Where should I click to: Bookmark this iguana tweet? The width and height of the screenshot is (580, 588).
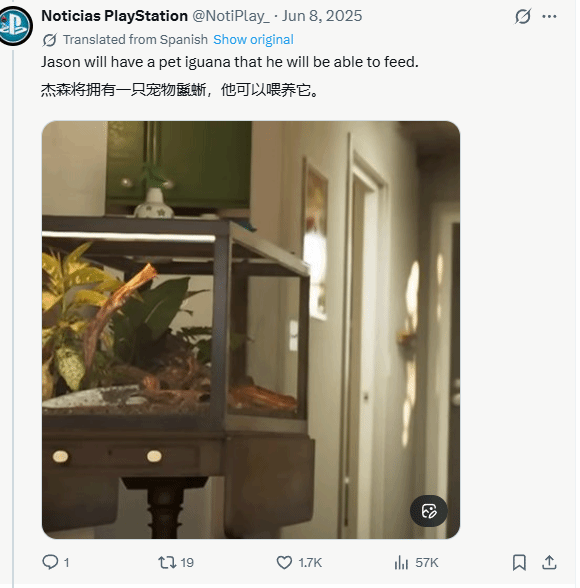(519, 562)
